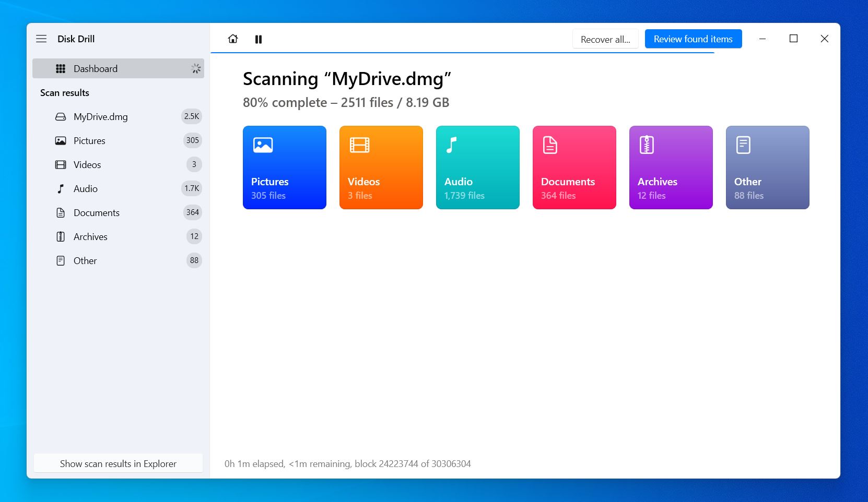Screen dimensions: 868x502
Task: Select MyDrive.dmg in scan results
Action: coord(118,117)
